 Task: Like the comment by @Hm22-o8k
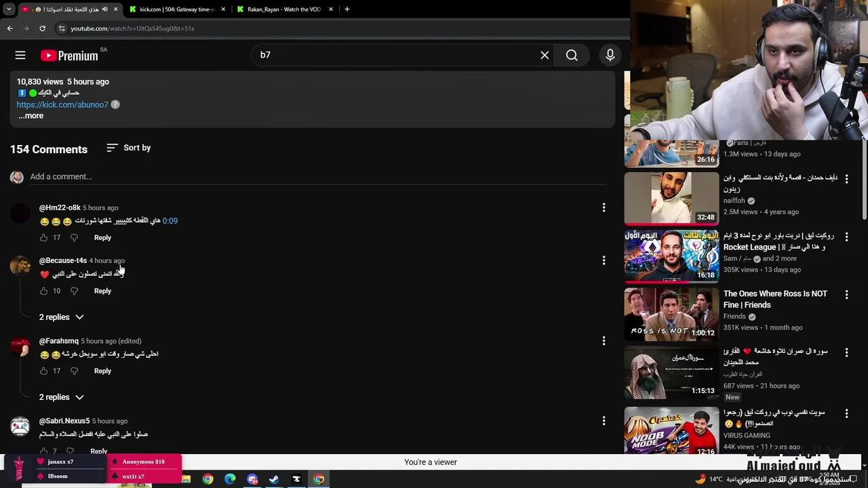coord(43,238)
